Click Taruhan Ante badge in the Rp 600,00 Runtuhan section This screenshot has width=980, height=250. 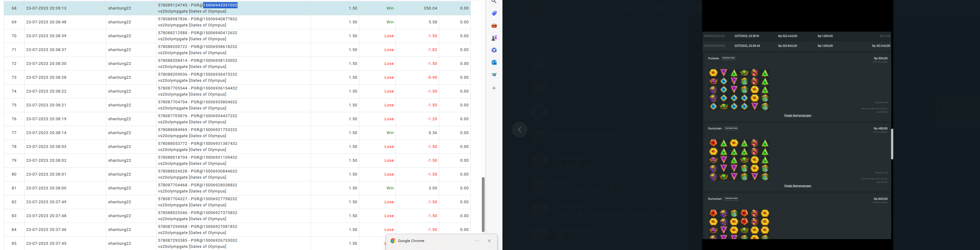[x=731, y=199]
